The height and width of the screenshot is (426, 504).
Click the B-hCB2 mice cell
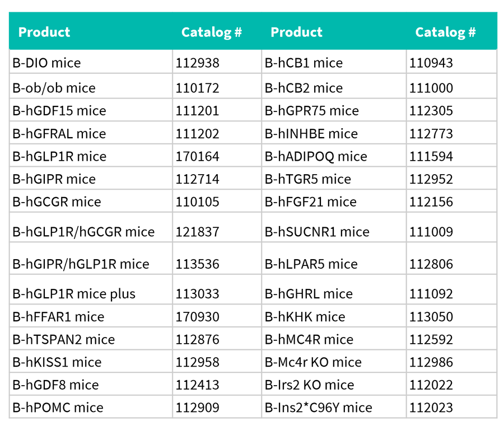[x=334, y=87]
